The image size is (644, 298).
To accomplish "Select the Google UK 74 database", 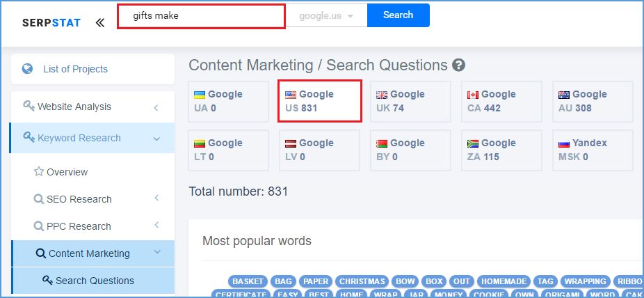I will [x=410, y=102].
